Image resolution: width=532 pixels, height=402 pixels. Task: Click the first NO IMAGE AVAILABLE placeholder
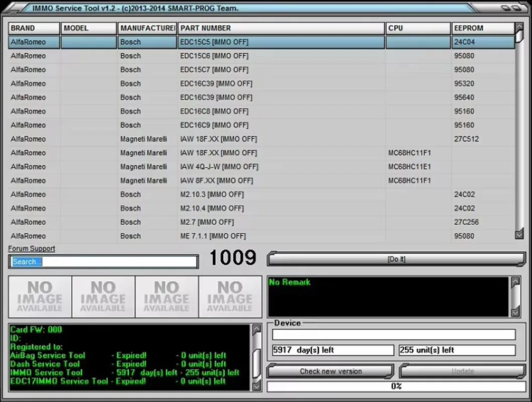pos(39,296)
